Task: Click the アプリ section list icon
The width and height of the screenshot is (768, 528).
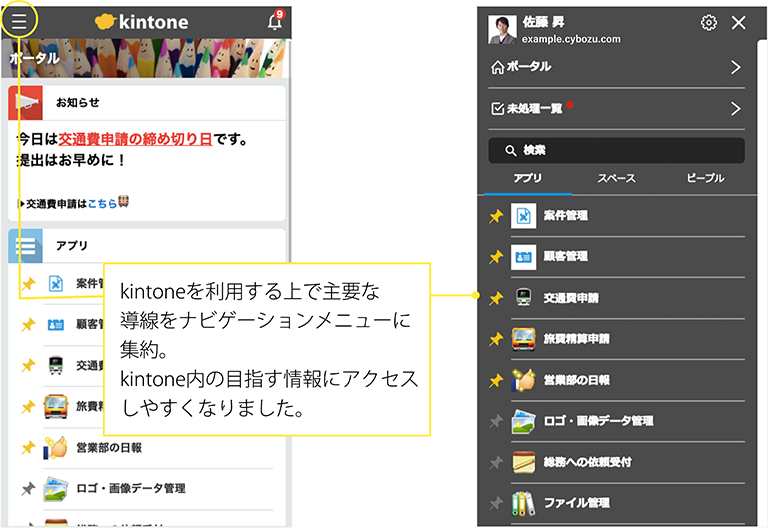Action: pos(25,246)
